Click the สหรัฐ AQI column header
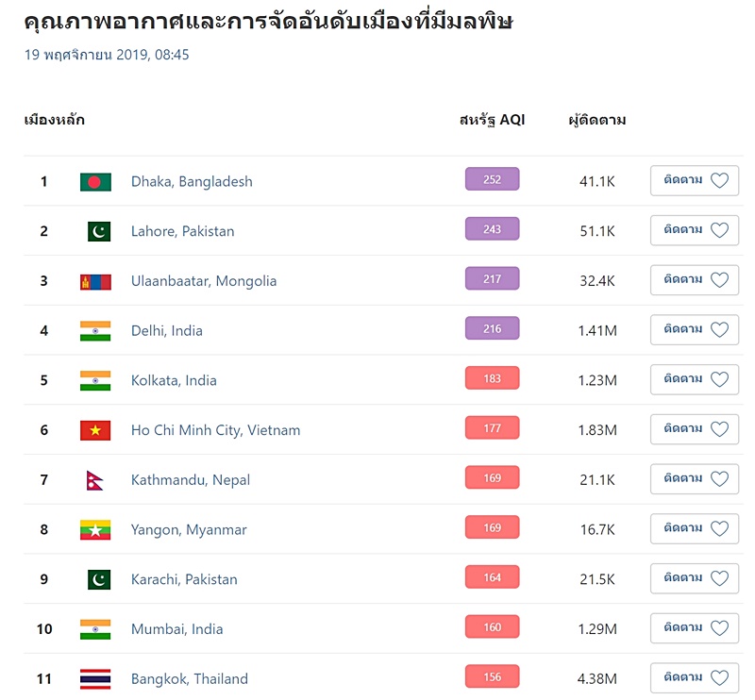Image resolution: width=755 pixels, height=700 pixels. 492,120
